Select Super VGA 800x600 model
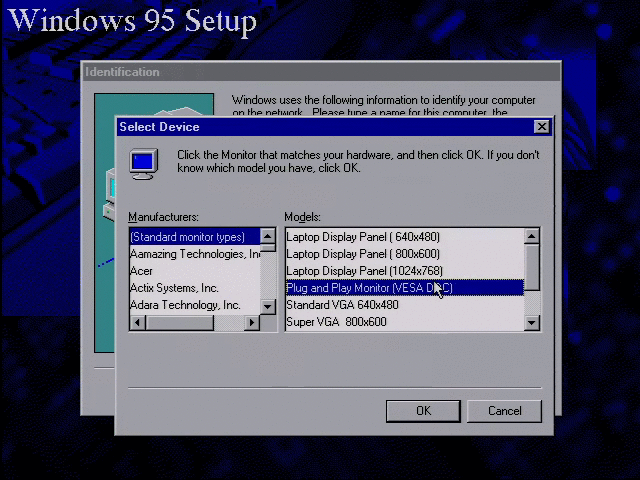This screenshot has width=640, height=480. [404, 322]
